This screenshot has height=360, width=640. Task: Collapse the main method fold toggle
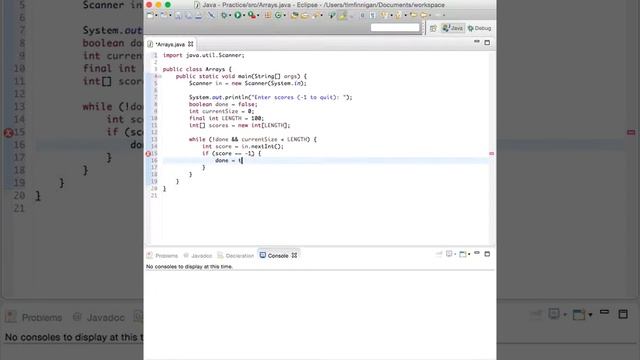[160, 76]
